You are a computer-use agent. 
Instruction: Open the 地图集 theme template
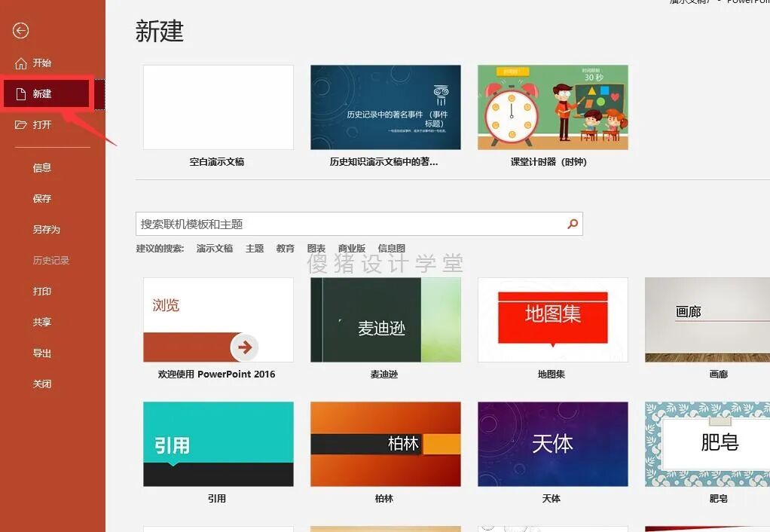[552, 319]
